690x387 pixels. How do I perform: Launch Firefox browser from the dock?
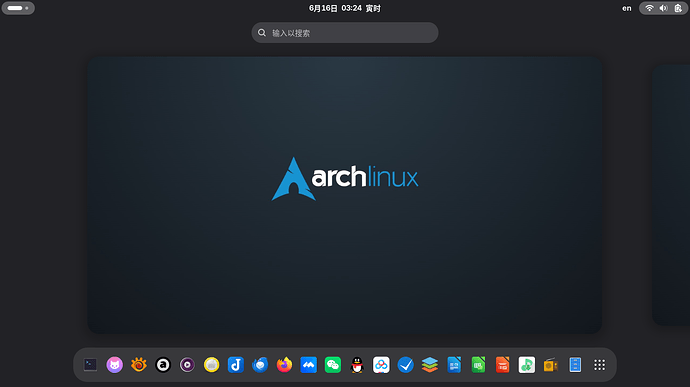click(x=284, y=365)
